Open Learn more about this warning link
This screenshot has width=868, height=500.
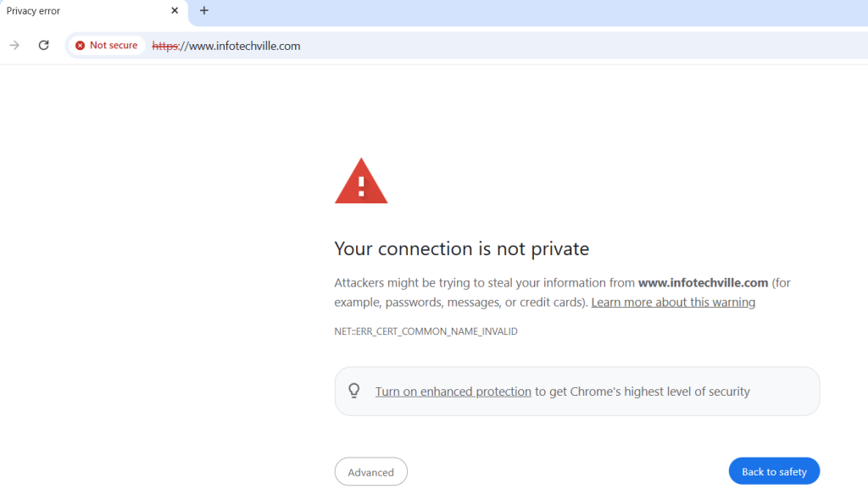pyautogui.click(x=673, y=303)
